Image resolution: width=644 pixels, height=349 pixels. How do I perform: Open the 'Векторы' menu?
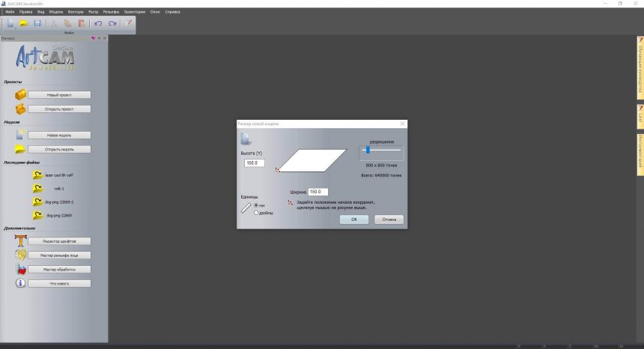tap(76, 13)
